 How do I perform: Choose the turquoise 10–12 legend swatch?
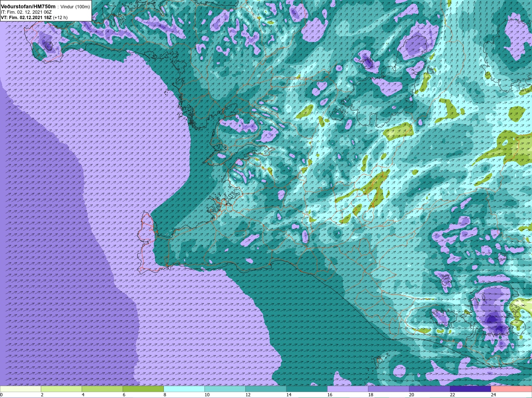[225, 389]
